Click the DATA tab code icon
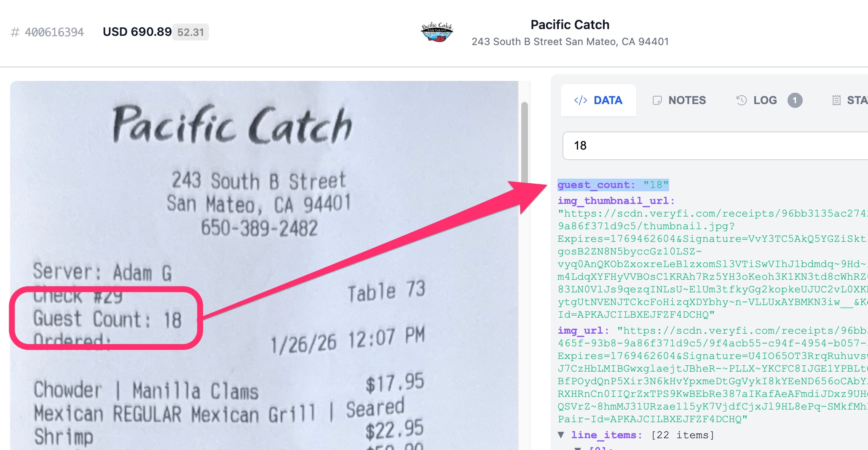 click(x=581, y=100)
